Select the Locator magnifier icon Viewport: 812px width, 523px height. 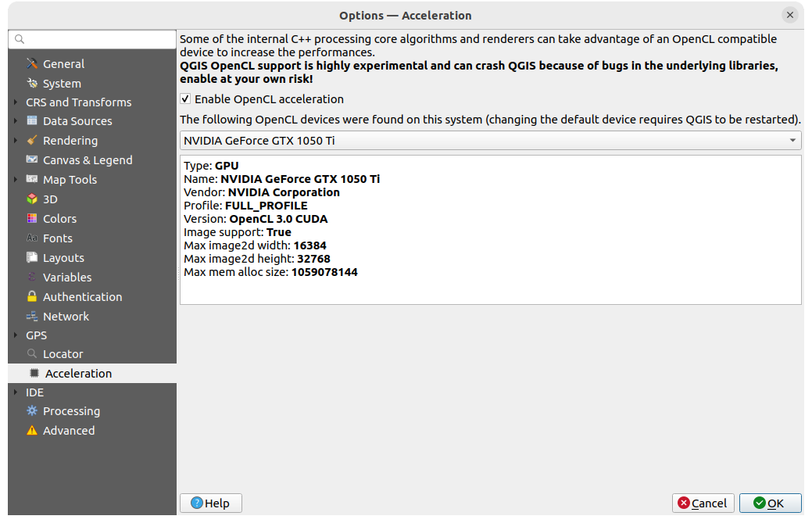(x=33, y=353)
